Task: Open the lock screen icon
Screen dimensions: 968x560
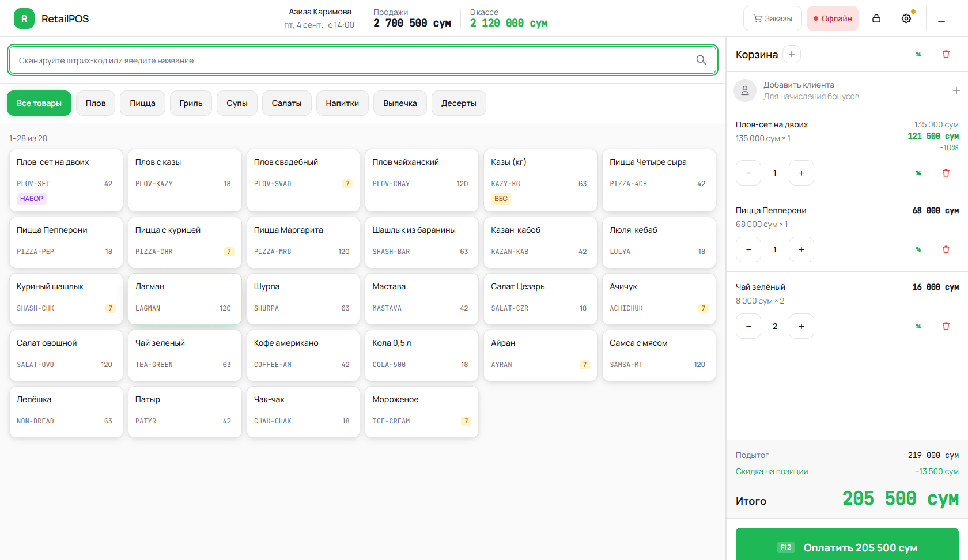Action: pos(876,18)
